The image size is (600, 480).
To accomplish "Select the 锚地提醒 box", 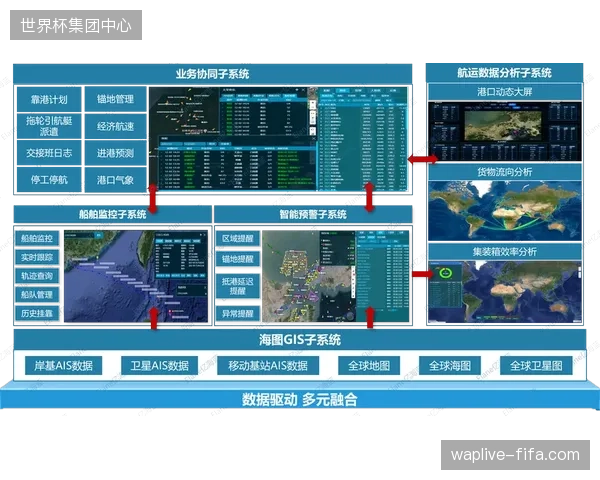I will [x=238, y=259].
